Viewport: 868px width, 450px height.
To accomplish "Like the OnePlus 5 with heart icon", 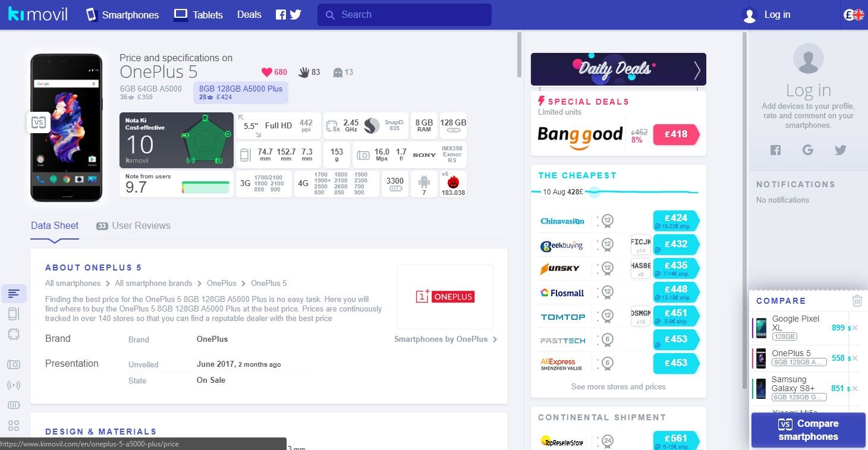I will click(x=267, y=72).
